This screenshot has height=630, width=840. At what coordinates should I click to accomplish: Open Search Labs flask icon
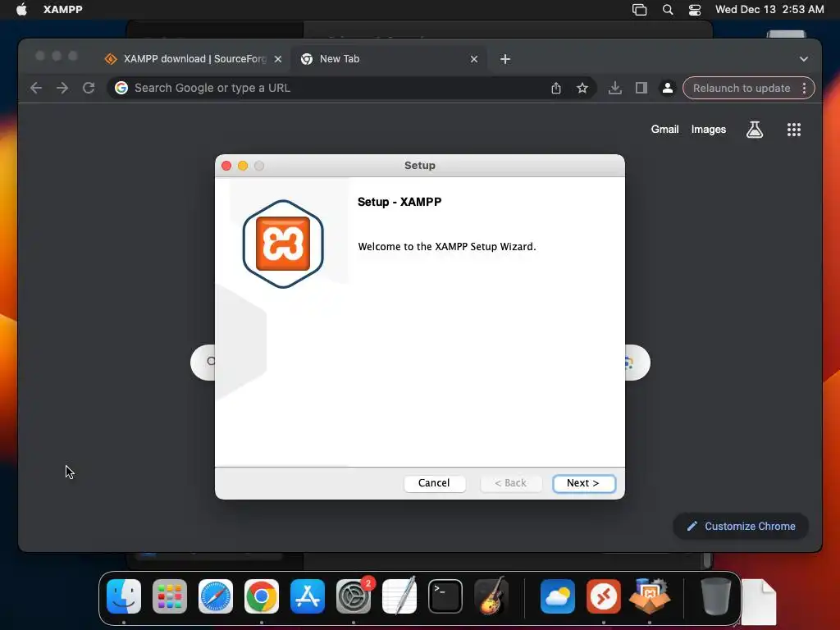(755, 129)
